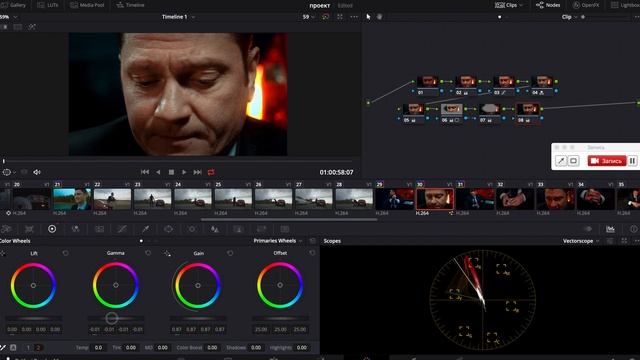This screenshot has height=360, width=640.
Task: Open viewer more options (three dots)
Action: coord(354,17)
